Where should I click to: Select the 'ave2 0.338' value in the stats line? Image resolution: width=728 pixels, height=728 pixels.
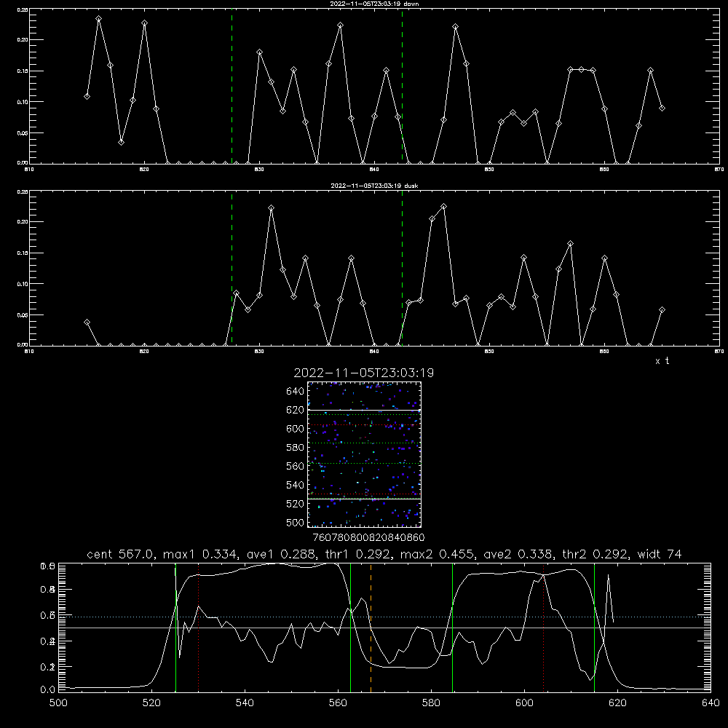point(518,554)
